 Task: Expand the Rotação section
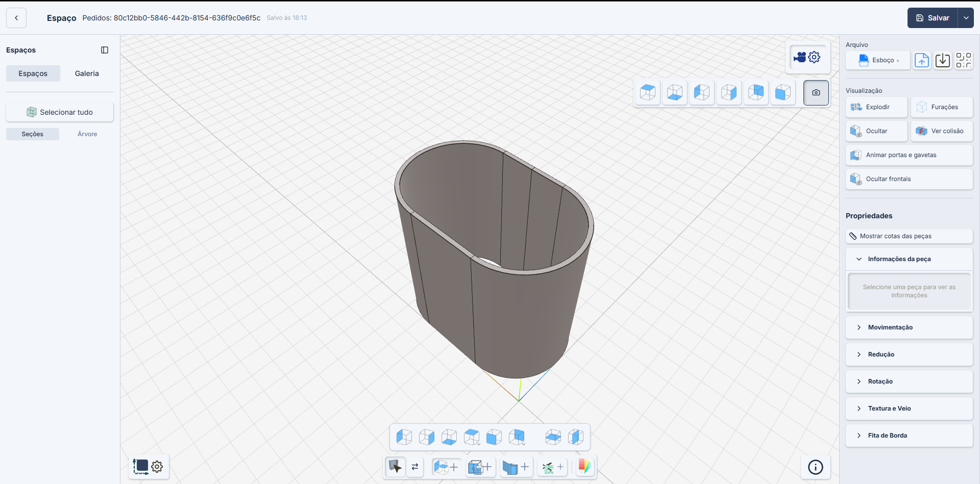click(x=909, y=381)
